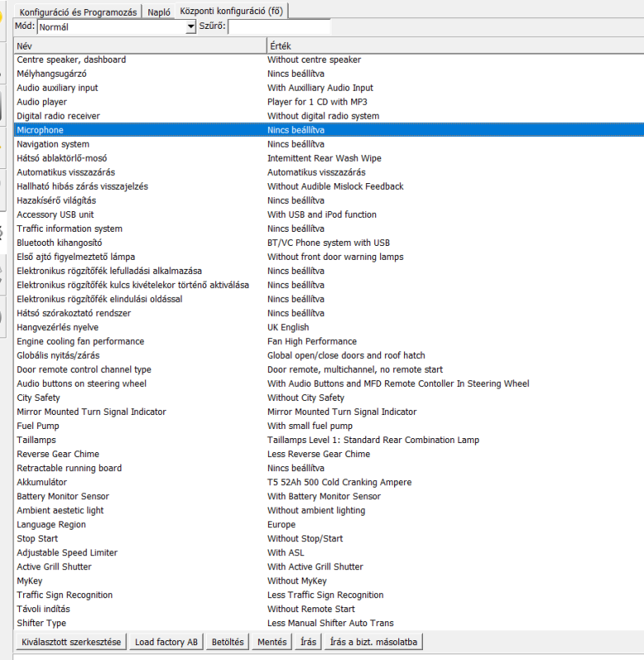The width and height of the screenshot is (644, 660).
Task: Select Mirror Mounted Turn Signal Indicator name
Action: tap(92, 412)
